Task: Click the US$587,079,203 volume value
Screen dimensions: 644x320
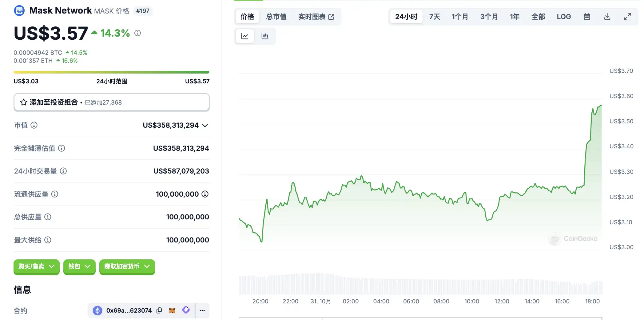Action: 181,171
